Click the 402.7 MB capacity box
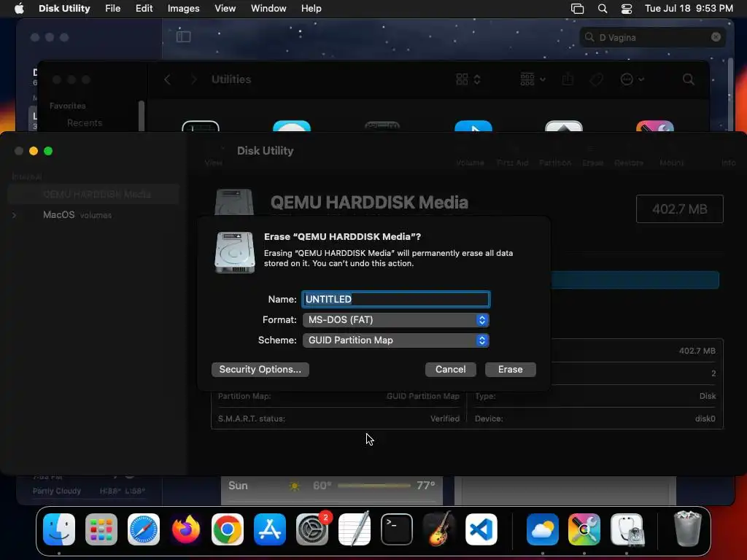Screen dimensions: 747x560 [679, 209]
